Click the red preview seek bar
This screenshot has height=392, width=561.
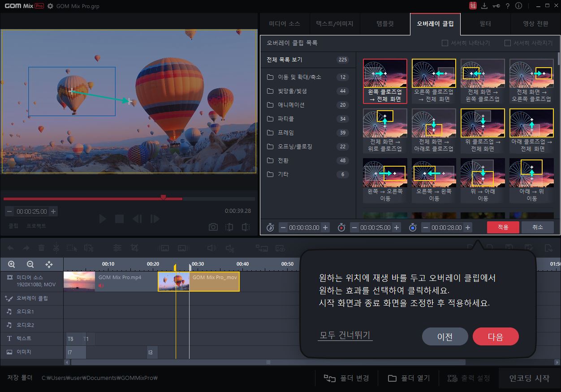pos(93,198)
